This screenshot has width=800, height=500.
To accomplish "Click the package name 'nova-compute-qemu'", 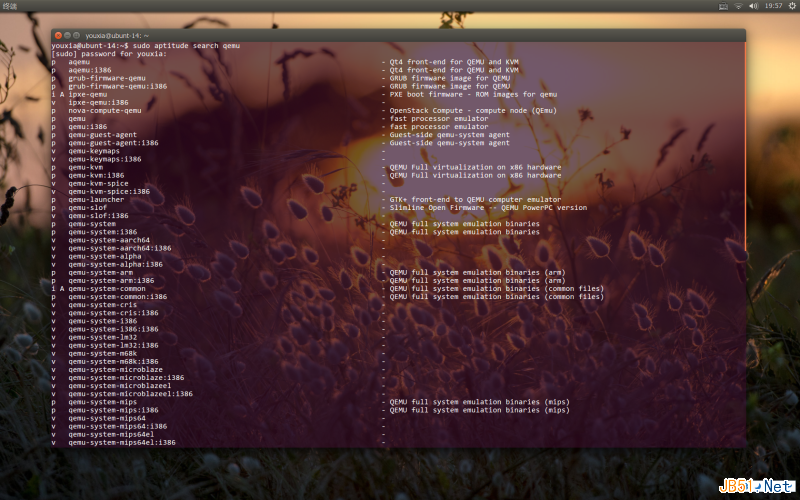I will point(105,111).
